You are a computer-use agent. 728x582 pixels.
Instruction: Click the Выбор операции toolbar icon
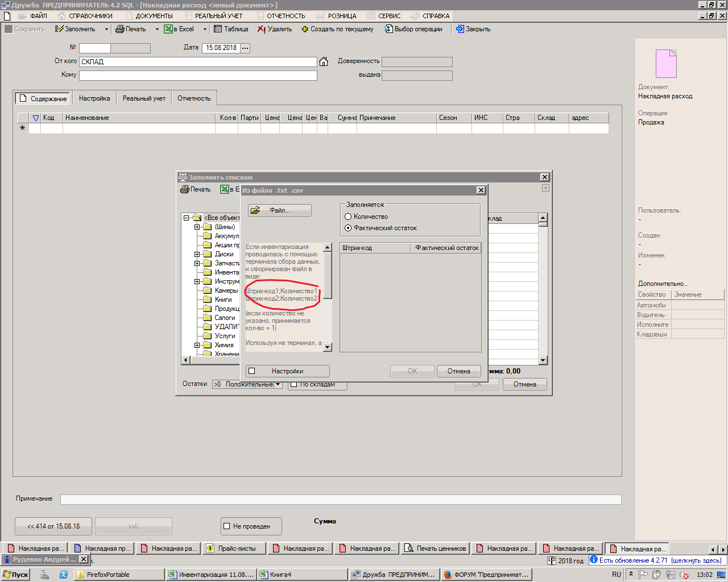click(388, 29)
